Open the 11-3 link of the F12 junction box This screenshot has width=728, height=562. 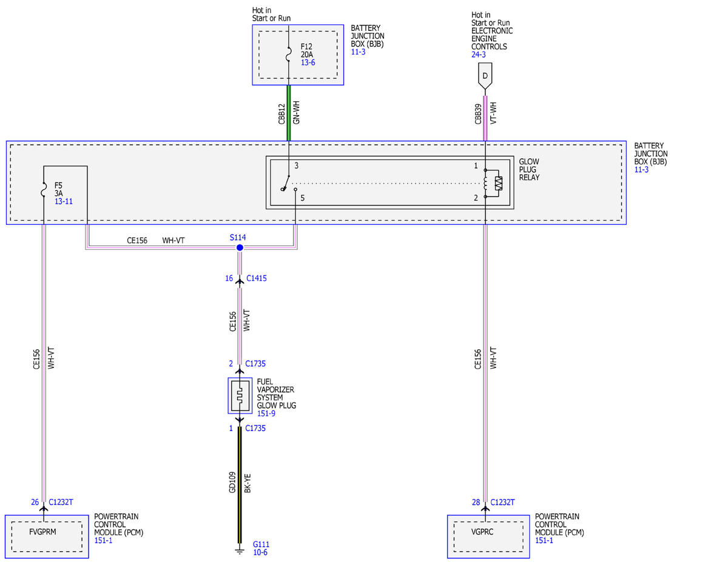coord(359,53)
